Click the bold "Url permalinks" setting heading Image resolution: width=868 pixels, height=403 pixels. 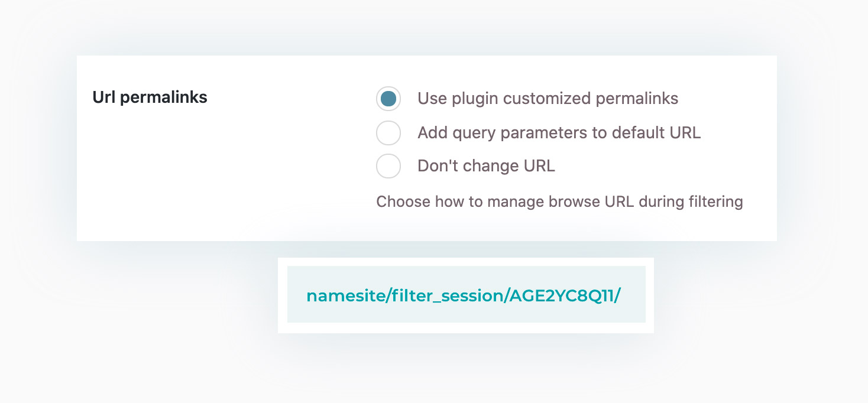[x=150, y=97]
